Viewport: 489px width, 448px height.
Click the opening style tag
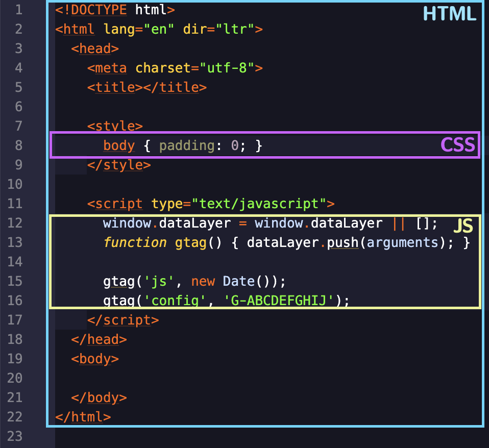115,126
